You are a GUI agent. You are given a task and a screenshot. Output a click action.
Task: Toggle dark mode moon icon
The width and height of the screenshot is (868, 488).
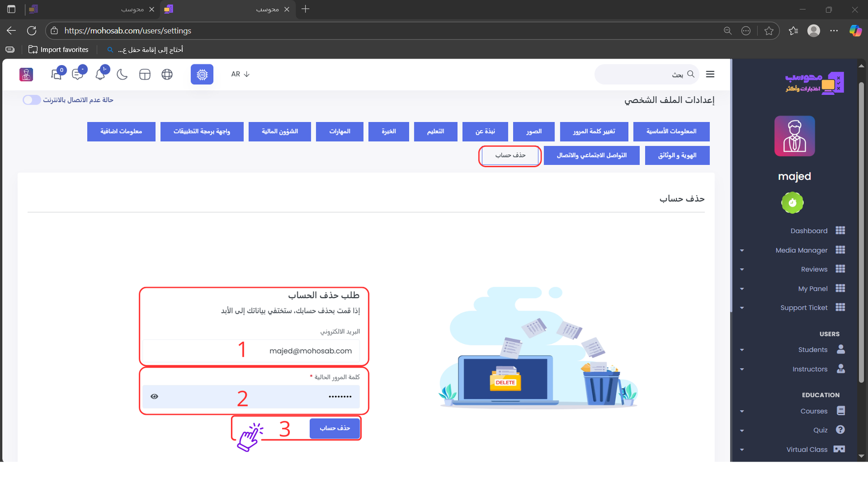pos(122,74)
